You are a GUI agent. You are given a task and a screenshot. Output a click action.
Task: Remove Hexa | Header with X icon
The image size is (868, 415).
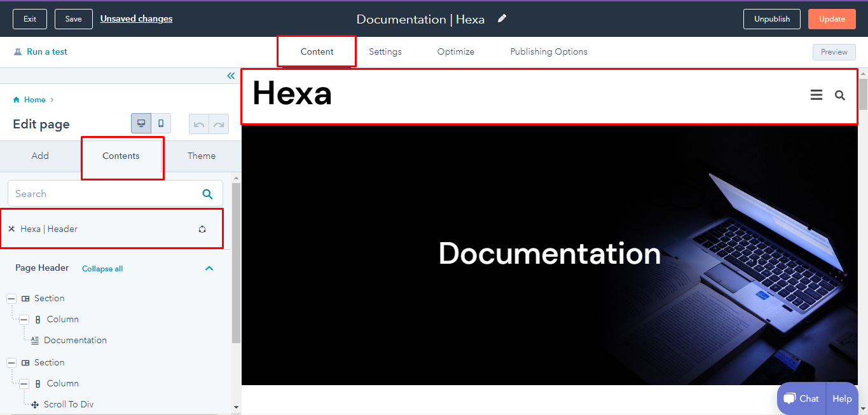(11, 229)
